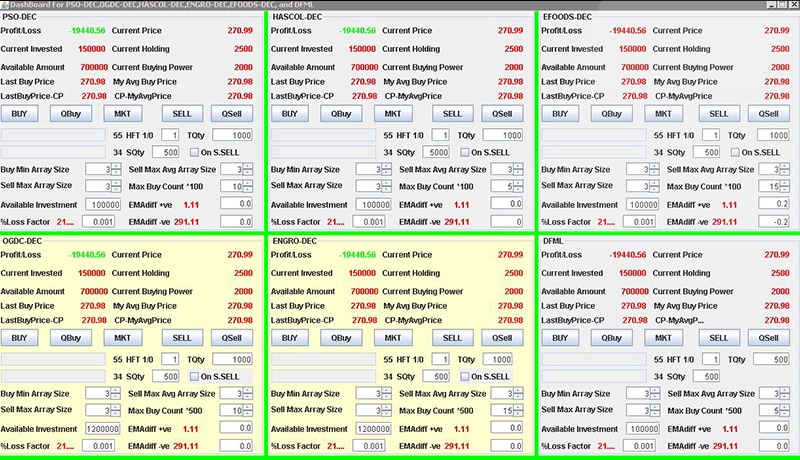The height and width of the screenshot is (460, 800).
Task: Check On S.SELL in ENGRO-DEC panel
Action: pos(465,376)
